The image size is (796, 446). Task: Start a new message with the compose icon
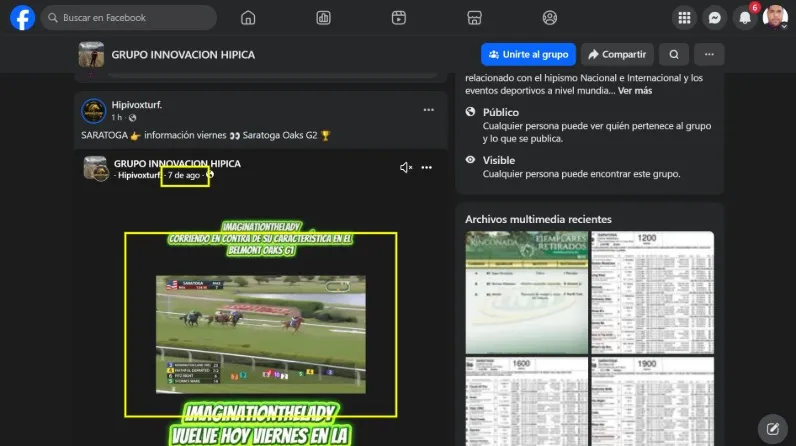click(773, 429)
